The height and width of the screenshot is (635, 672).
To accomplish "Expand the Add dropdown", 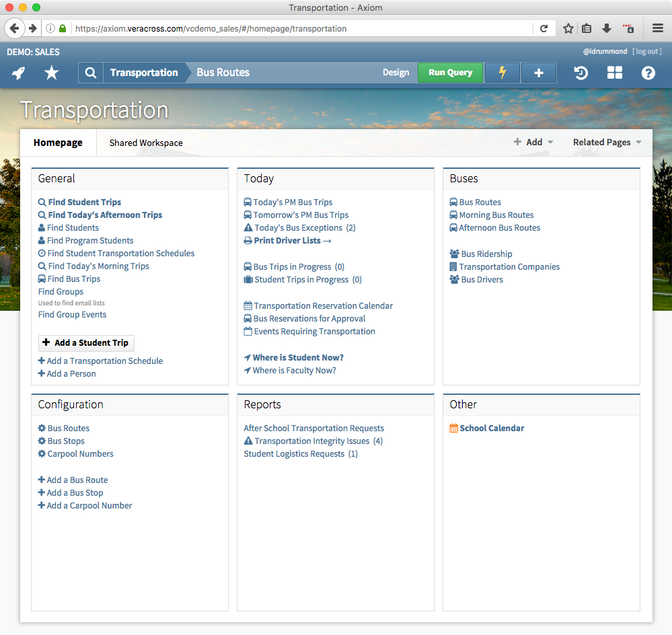I will (533, 142).
